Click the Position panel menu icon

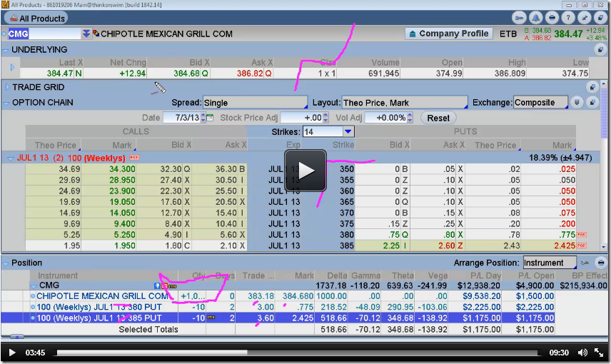pyautogui.click(x=601, y=263)
